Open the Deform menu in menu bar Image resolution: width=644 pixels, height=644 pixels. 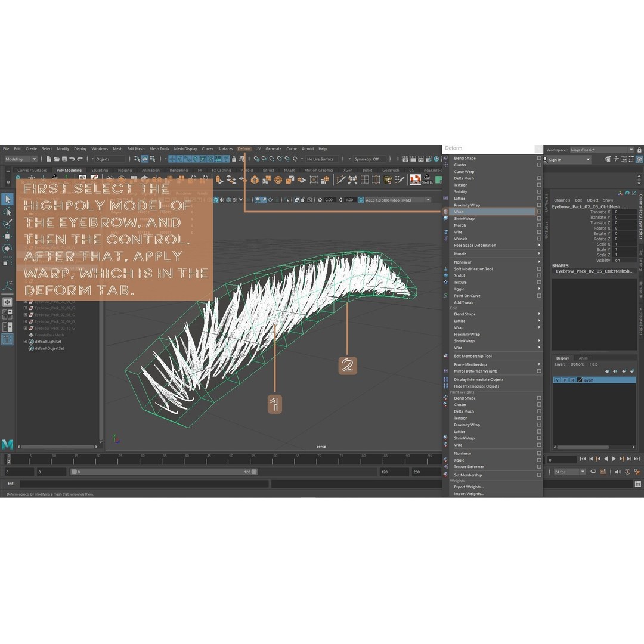(244, 149)
